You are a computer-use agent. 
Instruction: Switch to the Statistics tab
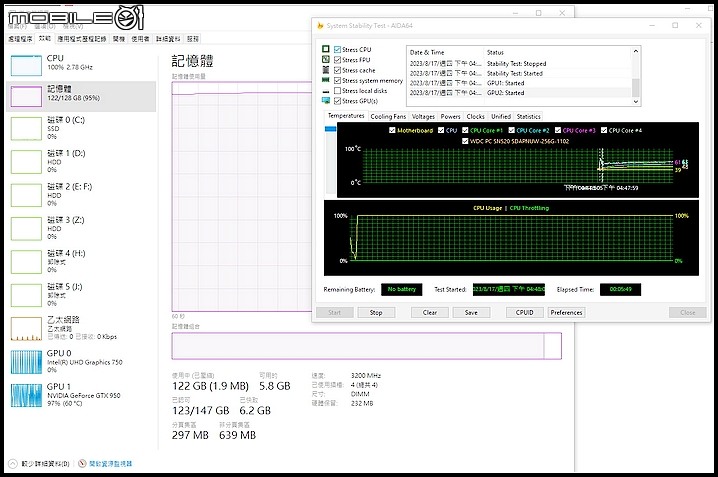(528, 117)
